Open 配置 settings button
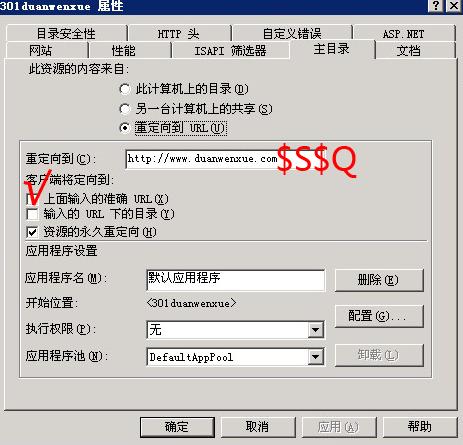This screenshot has height=445, width=463. (379, 316)
